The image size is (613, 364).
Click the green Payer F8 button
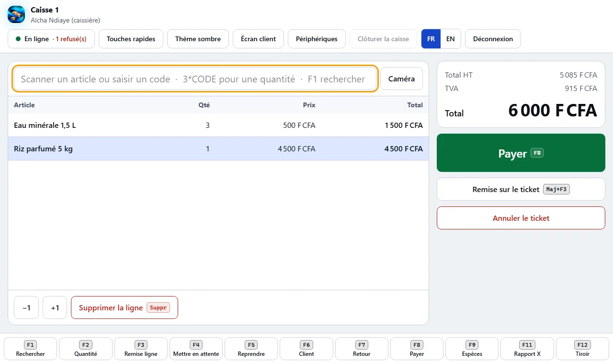tap(521, 153)
